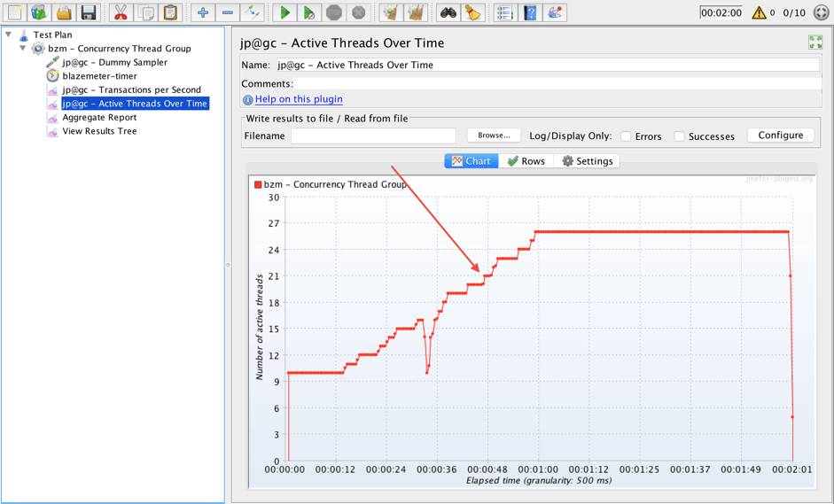This screenshot has height=504, width=834.
Task: Click the plus Expand All icon
Action: (x=203, y=12)
